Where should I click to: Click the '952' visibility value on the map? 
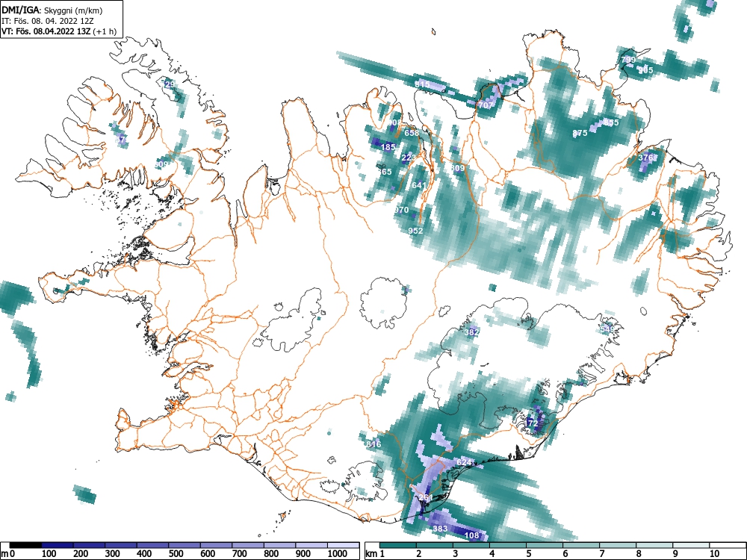[416, 231]
